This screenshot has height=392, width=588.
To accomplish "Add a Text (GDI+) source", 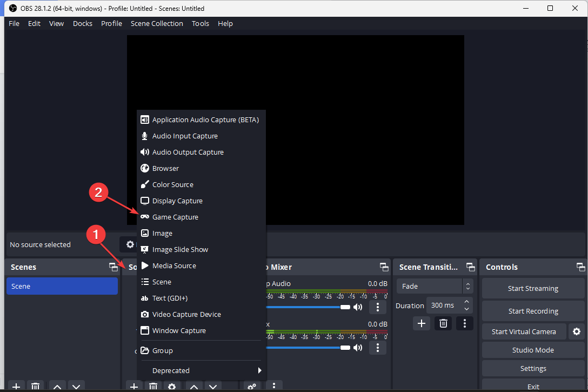I will coord(202,298).
